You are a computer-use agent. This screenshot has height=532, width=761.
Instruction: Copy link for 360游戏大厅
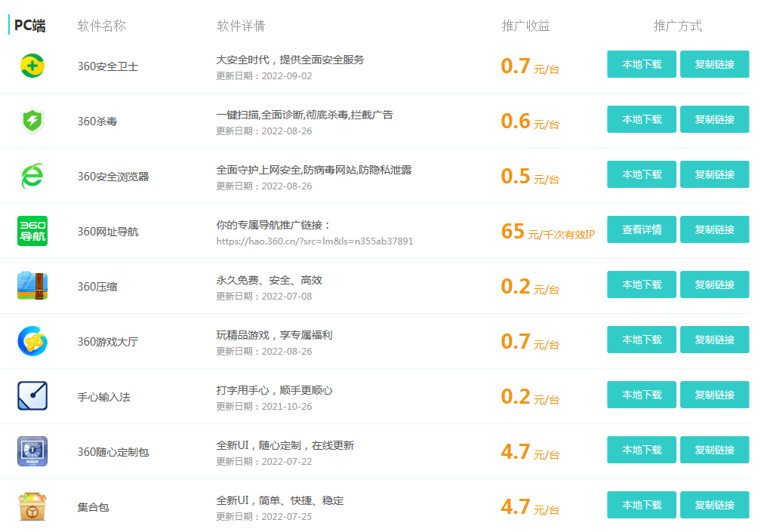pyautogui.click(x=714, y=340)
